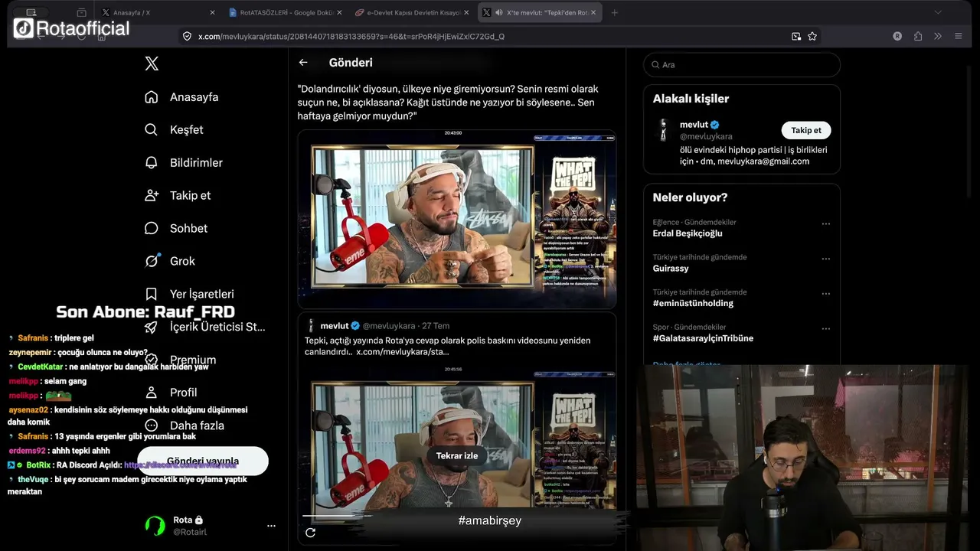Mute audio on the X'te mevlut tab
Image resolution: width=980 pixels, height=551 pixels.
[499, 13]
